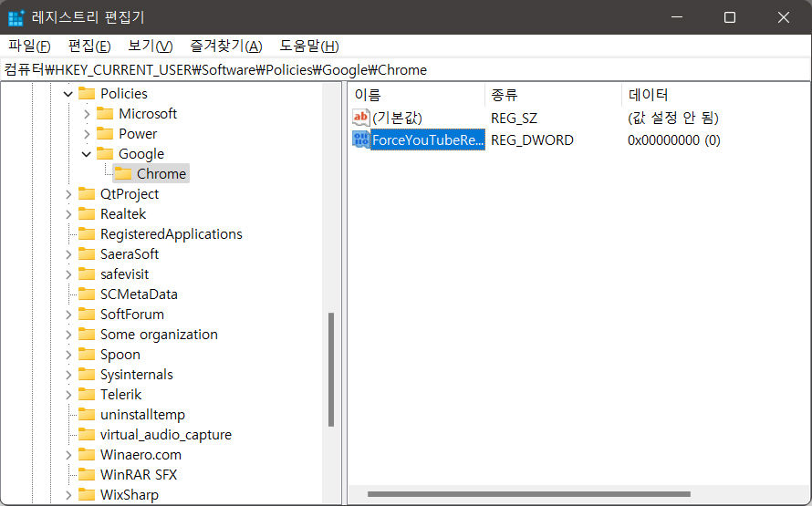Click the Spoon folder icon
Screen dimensions: 812x506
click(x=87, y=355)
